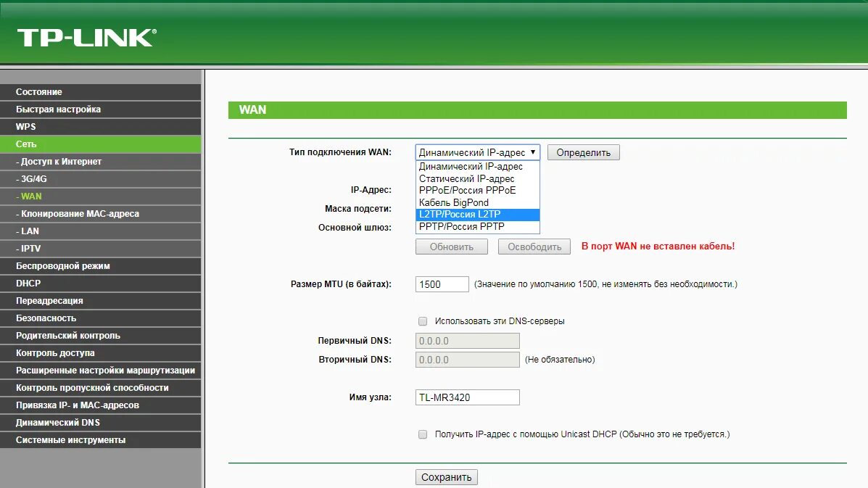
Task: Click the WAN connection type dropdown
Action: (x=477, y=152)
